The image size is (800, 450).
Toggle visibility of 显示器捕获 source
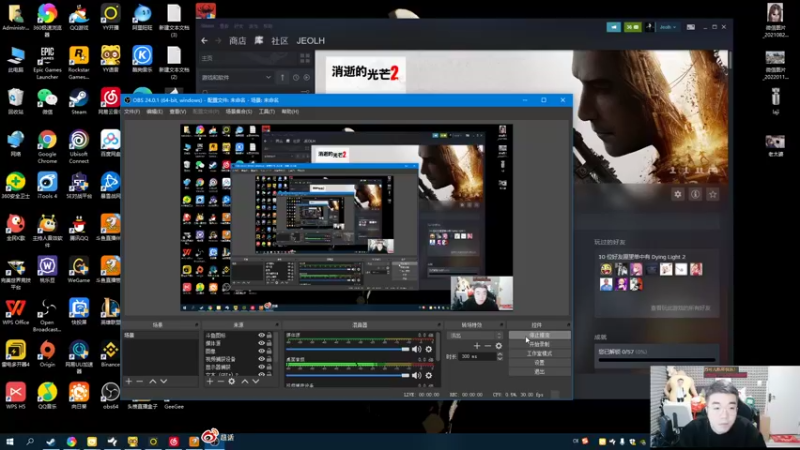(261, 367)
